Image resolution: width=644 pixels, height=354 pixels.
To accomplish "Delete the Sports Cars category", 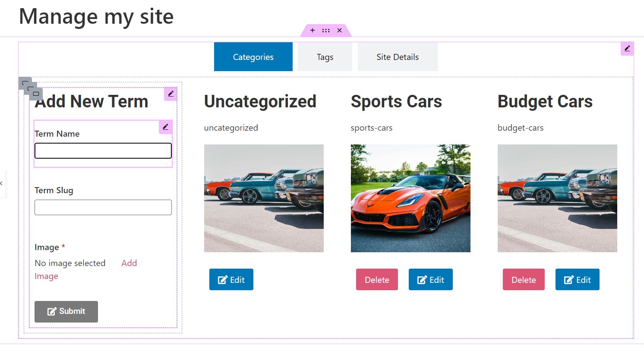I will click(377, 279).
